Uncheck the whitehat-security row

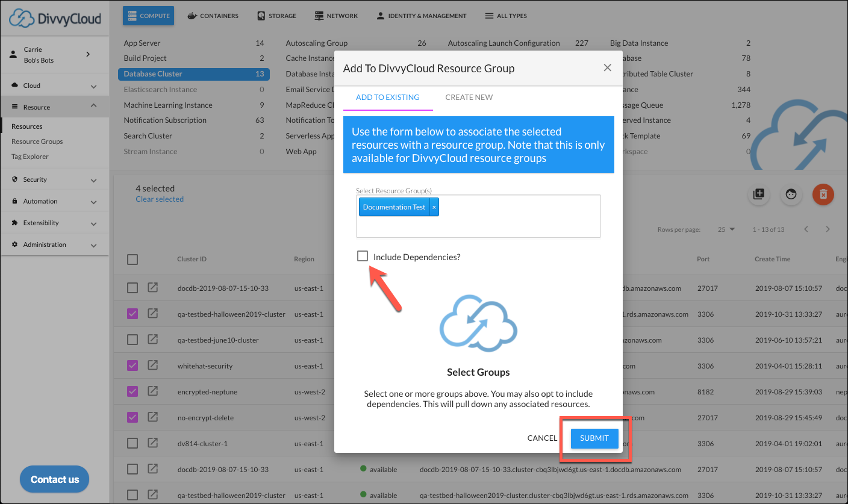point(132,366)
